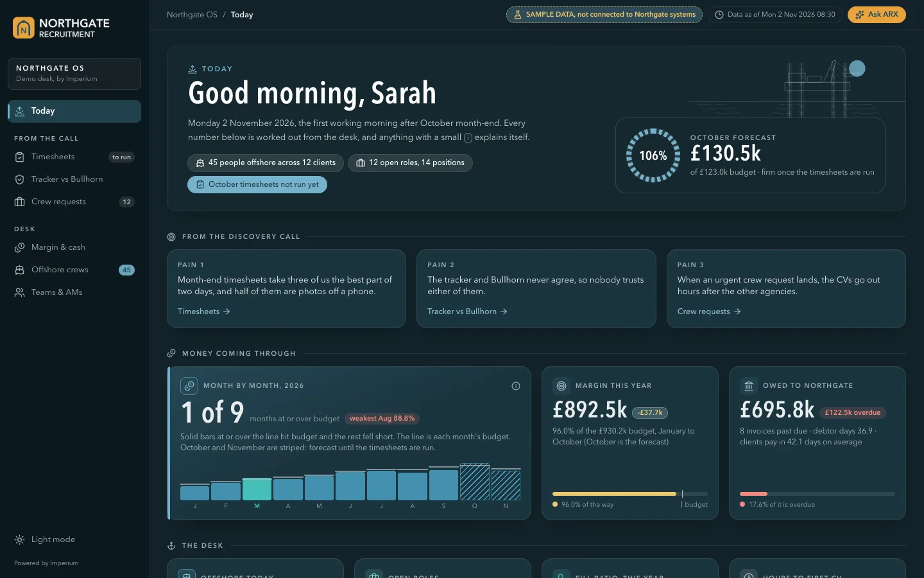Click info icon on Month by month card
The width and height of the screenshot is (924, 578).
pyautogui.click(x=516, y=386)
